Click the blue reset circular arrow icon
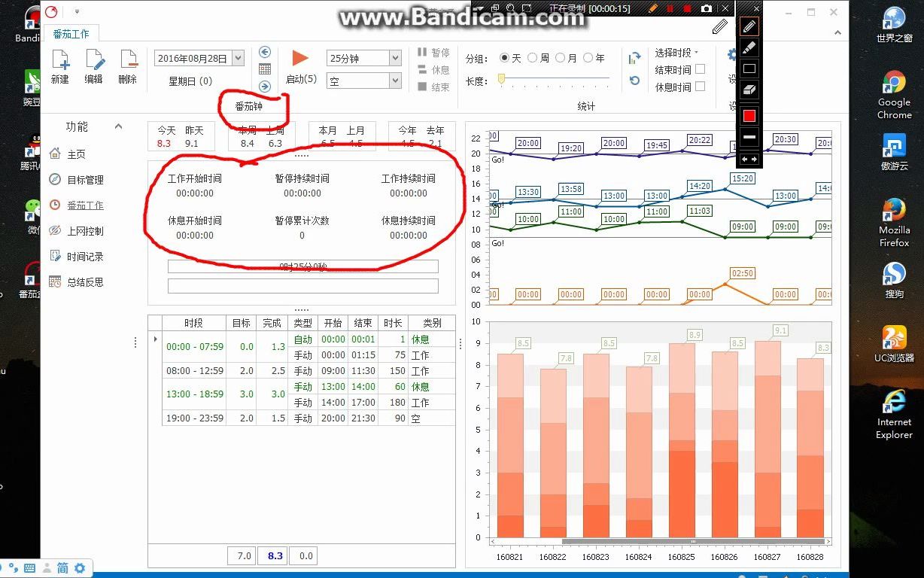The width and height of the screenshot is (924, 578). [634, 81]
